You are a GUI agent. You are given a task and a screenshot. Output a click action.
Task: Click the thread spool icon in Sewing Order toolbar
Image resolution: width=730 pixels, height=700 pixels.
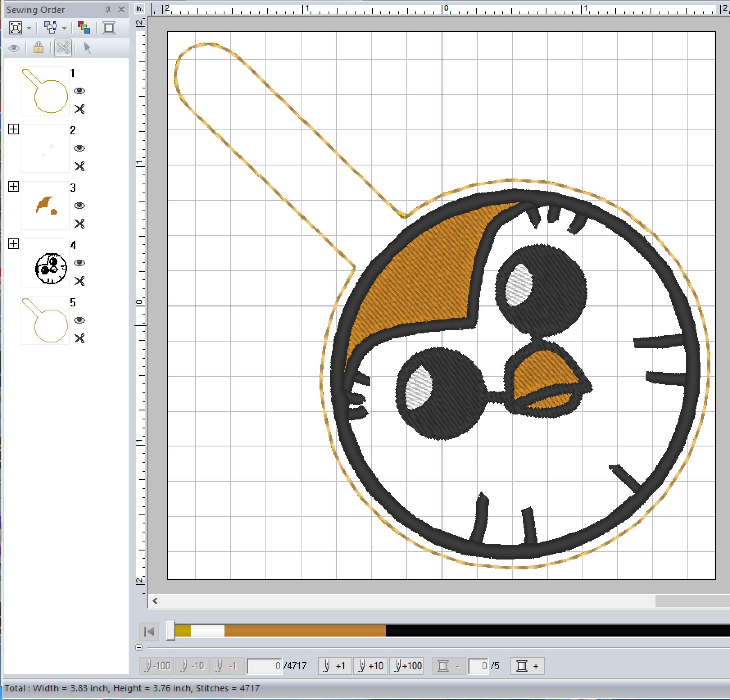[x=109, y=28]
